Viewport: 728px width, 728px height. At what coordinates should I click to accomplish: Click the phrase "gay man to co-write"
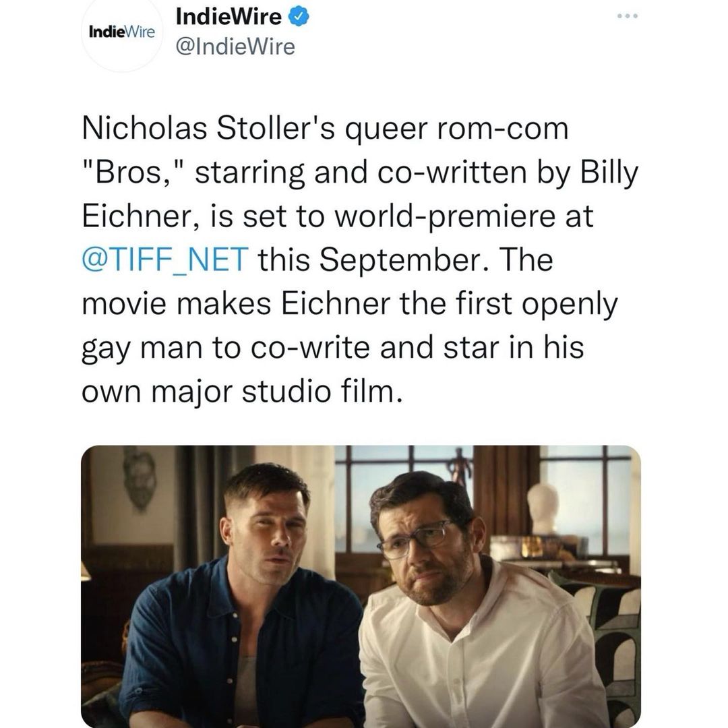(x=224, y=348)
